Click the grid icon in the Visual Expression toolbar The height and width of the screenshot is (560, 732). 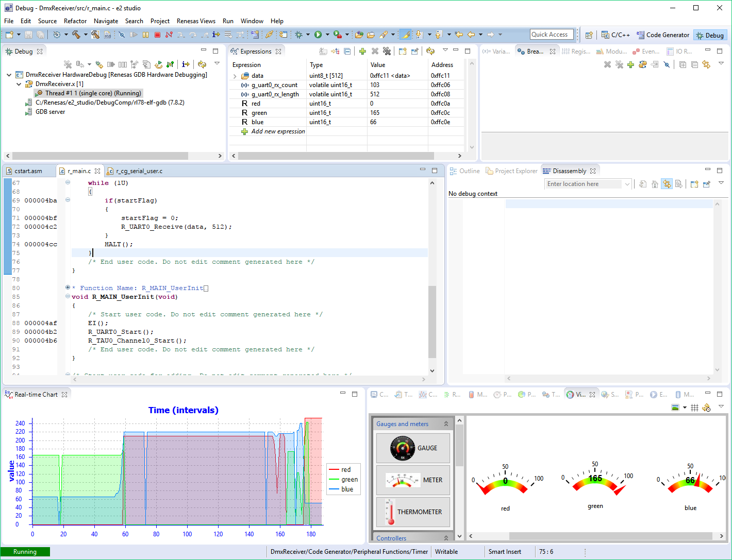point(694,408)
